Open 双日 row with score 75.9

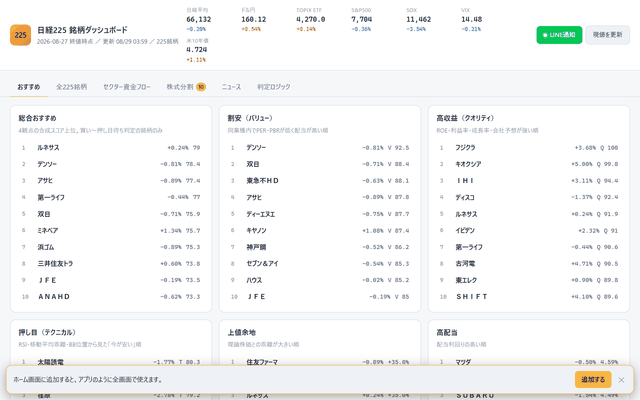pyautogui.click(x=111, y=214)
